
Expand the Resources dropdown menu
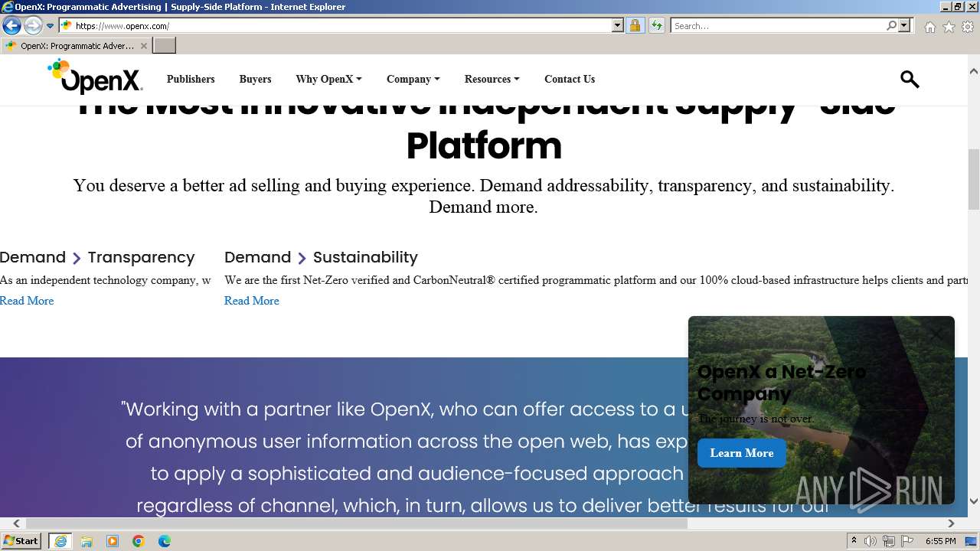pyautogui.click(x=492, y=79)
